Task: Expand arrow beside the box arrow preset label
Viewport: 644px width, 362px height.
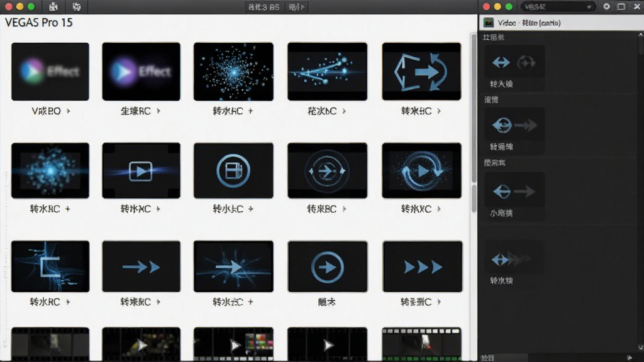Action: [439, 111]
